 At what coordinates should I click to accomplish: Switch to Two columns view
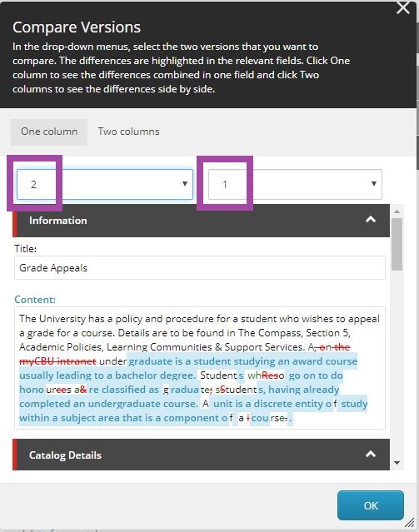[128, 132]
